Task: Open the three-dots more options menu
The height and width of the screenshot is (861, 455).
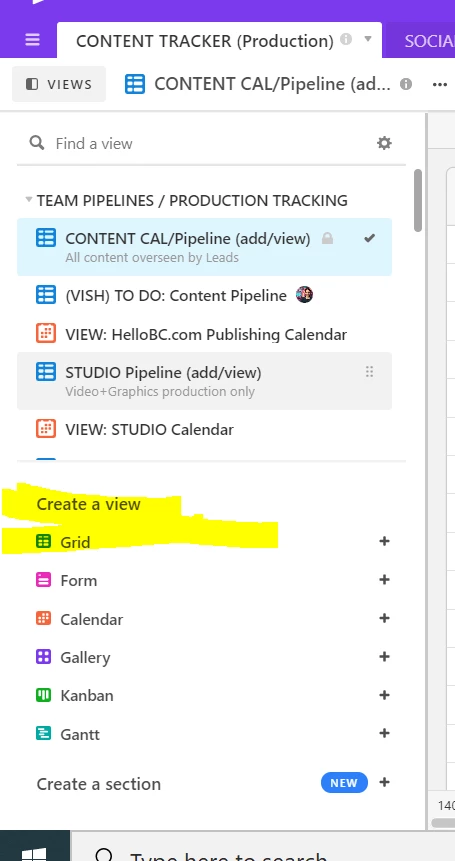Action: tap(440, 84)
